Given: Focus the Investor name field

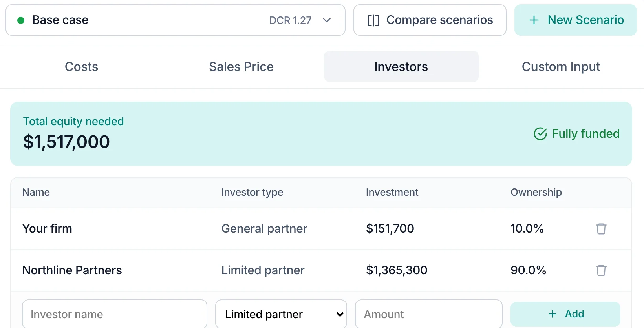Looking at the screenshot, I should click(115, 314).
